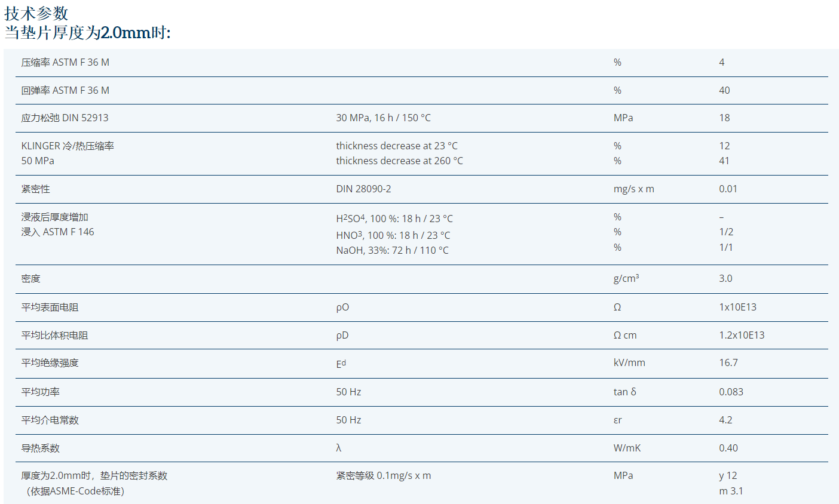Click the 16.7 kV/mm insulation strength value
The height and width of the screenshot is (504, 839).
[728, 362]
